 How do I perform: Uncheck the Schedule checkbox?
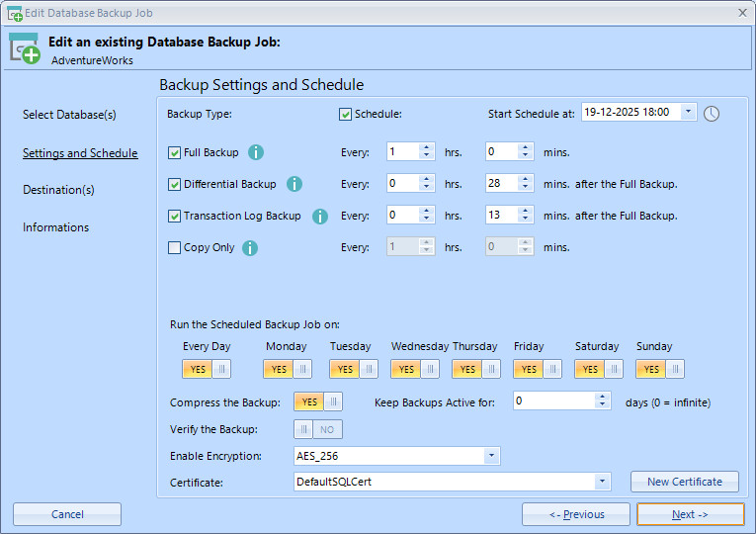tap(345, 115)
